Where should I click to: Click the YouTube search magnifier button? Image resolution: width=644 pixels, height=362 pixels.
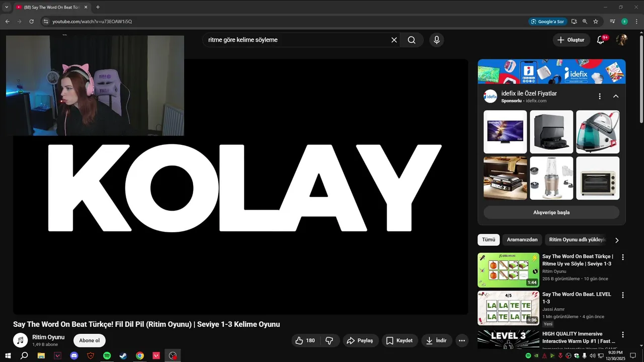pyautogui.click(x=412, y=40)
